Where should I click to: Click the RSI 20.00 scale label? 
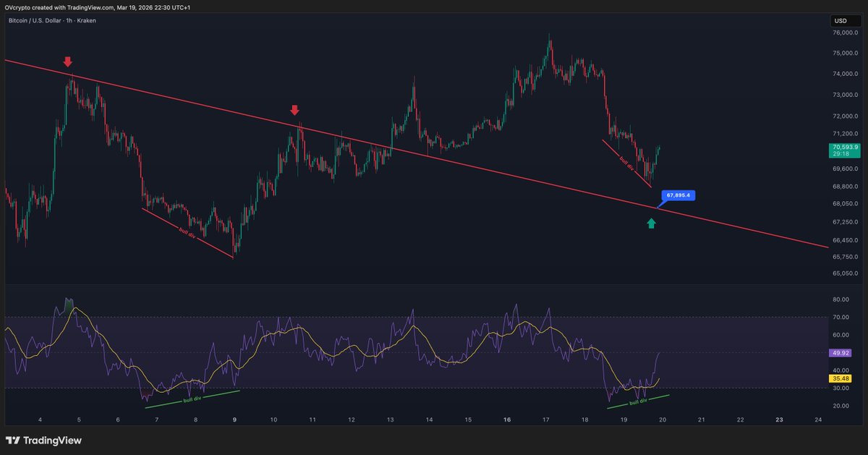click(841, 406)
